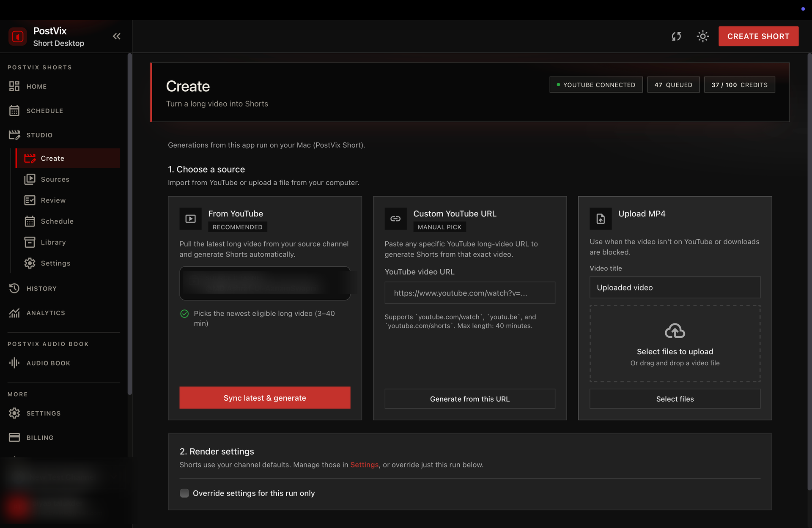Screen dimensions: 812x528
Task: Open Billing card icon
Action: click(x=14, y=438)
